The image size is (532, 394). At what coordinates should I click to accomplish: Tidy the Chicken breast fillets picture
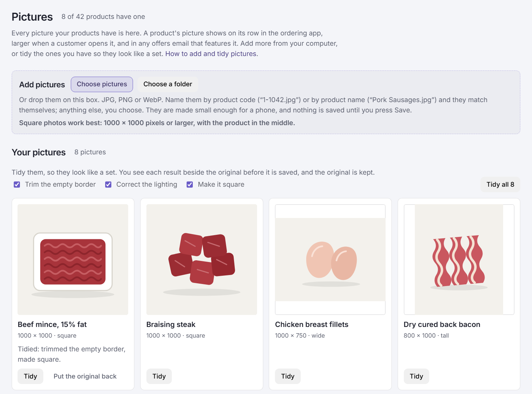point(288,376)
